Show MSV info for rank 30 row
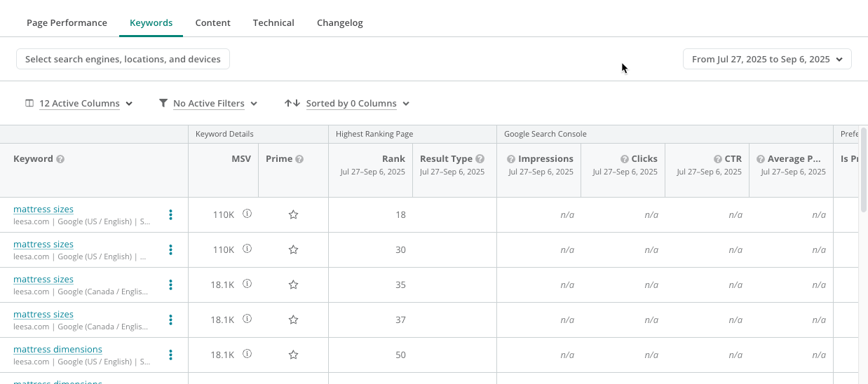Image resolution: width=868 pixels, height=384 pixels. click(x=247, y=249)
